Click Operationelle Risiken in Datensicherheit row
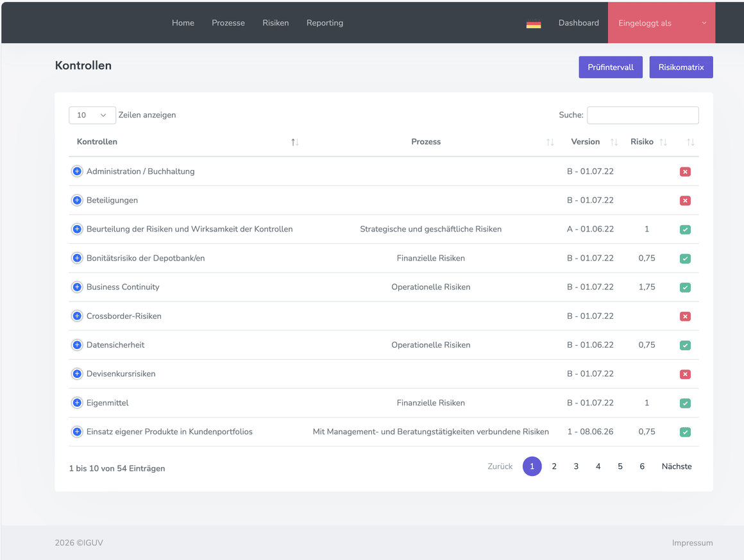744x560 pixels. (x=430, y=345)
